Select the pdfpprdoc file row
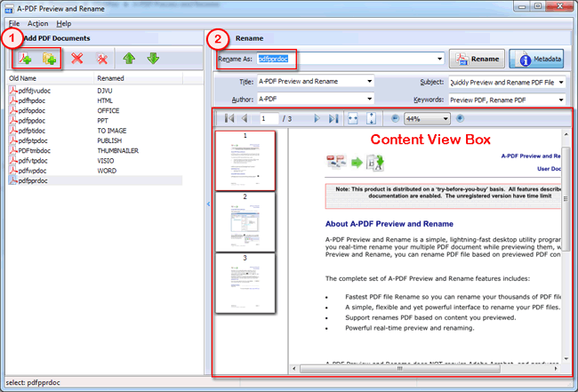The width and height of the screenshot is (578, 392). click(x=95, y=180)
